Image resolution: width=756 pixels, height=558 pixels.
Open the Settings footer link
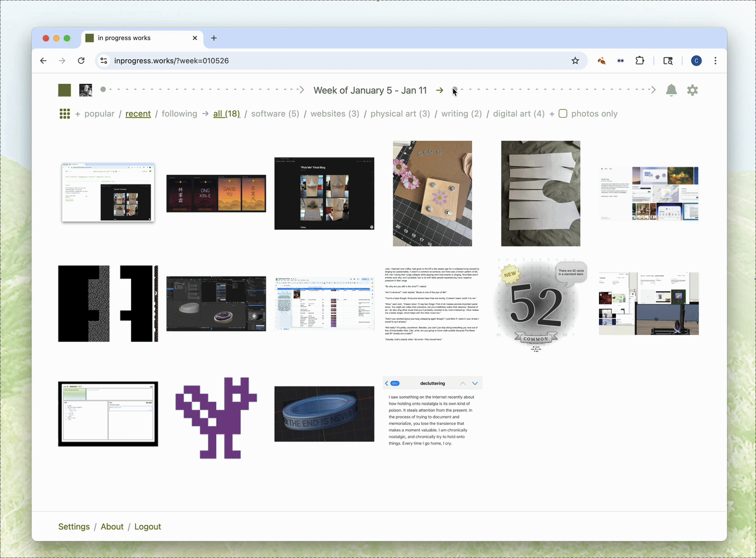[74, 527]
